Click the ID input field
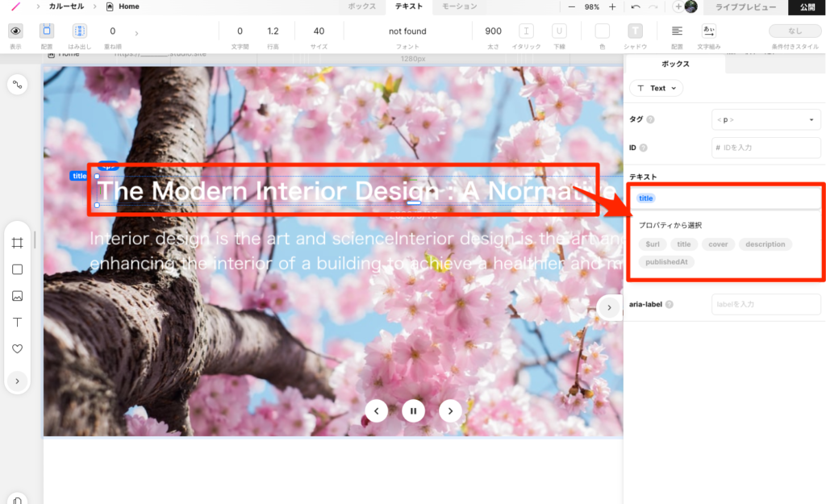Viewport: 826px width, 504px height. pyautogui.click(x=766, y=148)
